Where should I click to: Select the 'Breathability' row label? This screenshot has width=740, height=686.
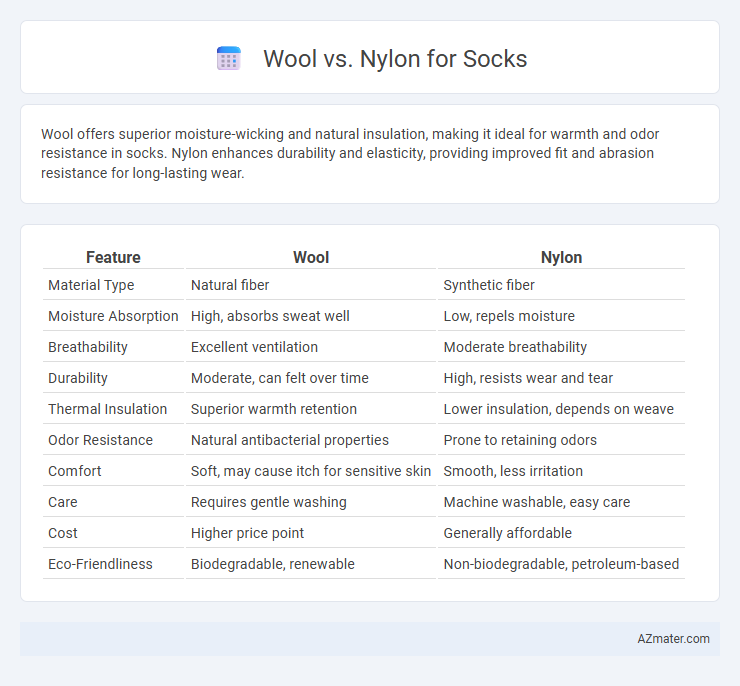(x=88, y=347)
